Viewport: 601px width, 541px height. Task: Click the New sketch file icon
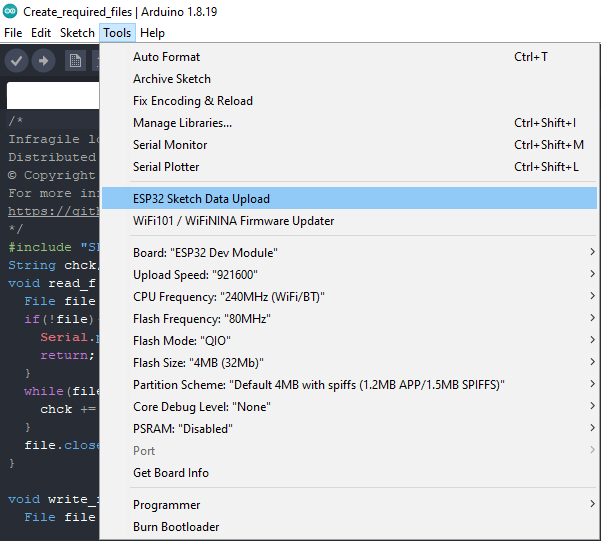click(75, 61)
